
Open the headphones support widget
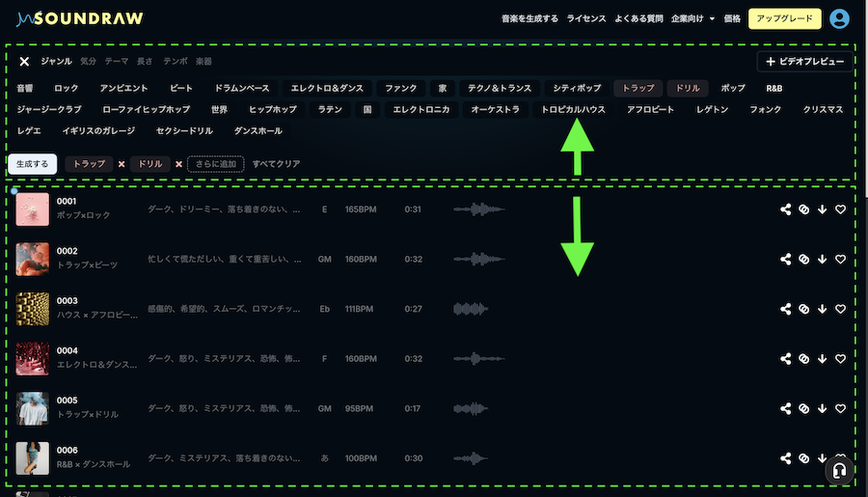tap(839, 471)
